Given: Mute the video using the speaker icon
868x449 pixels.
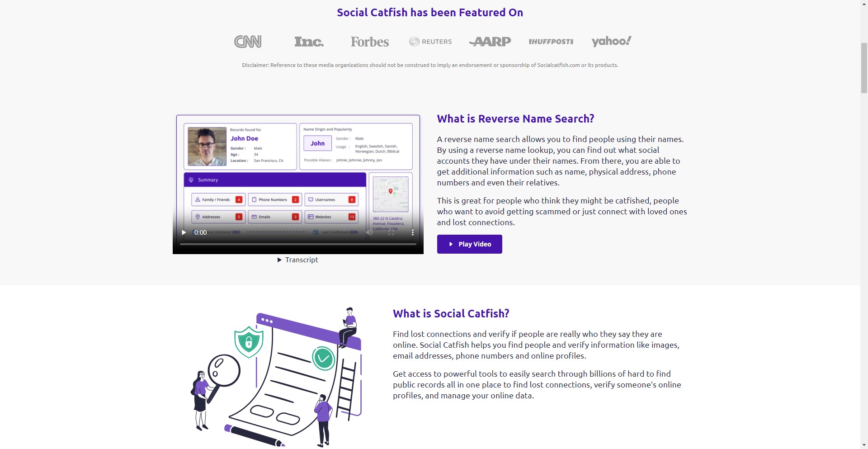Looking at the screenshot, I should point(369,232).
